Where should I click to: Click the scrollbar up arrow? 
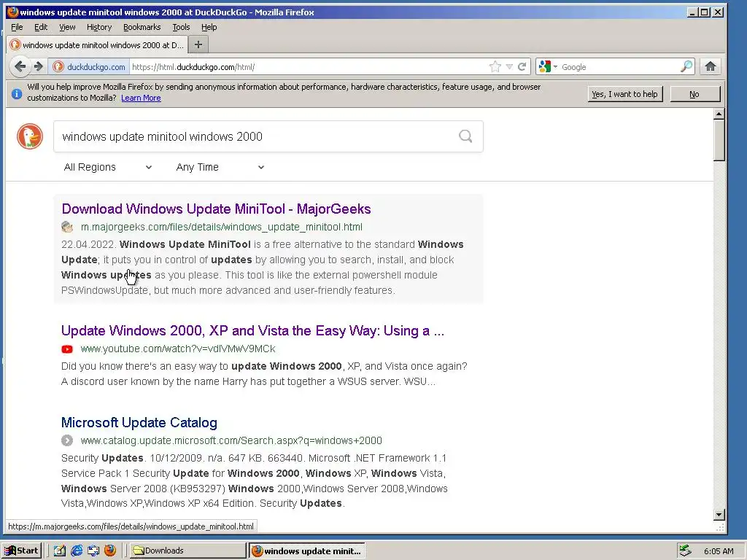pos(719,113)
